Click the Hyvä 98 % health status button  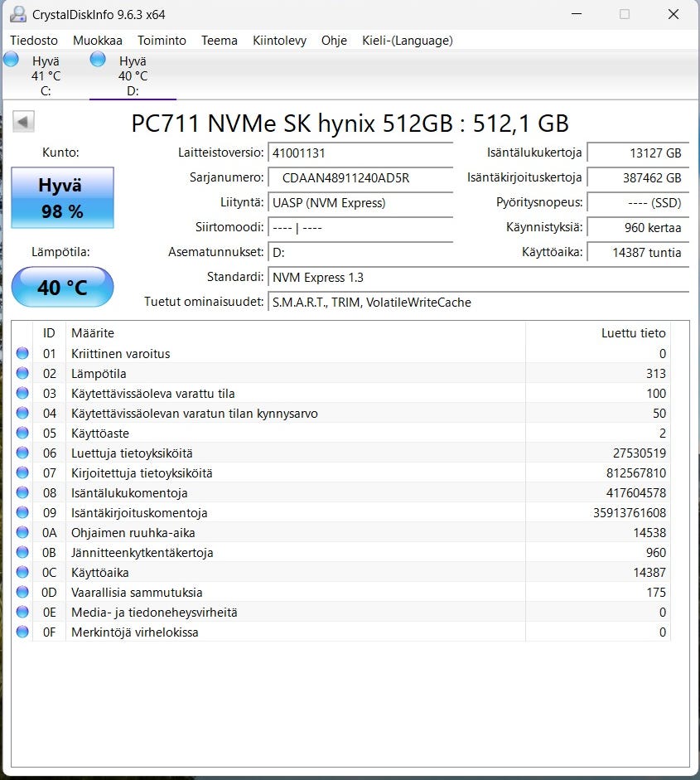click(x=63, y=197)
